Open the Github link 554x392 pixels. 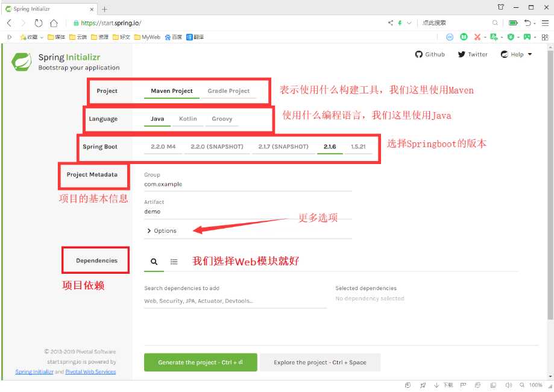click(x=430, y=54)
